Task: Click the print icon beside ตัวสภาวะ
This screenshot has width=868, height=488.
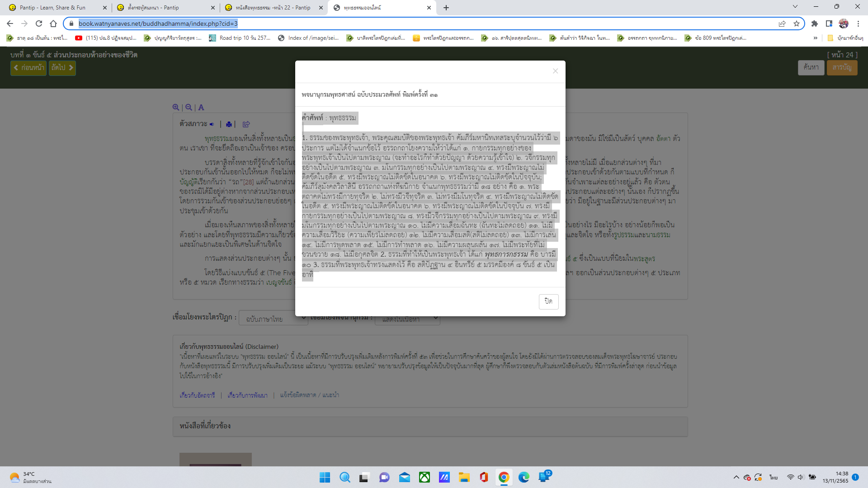Action: coord(229,124)
